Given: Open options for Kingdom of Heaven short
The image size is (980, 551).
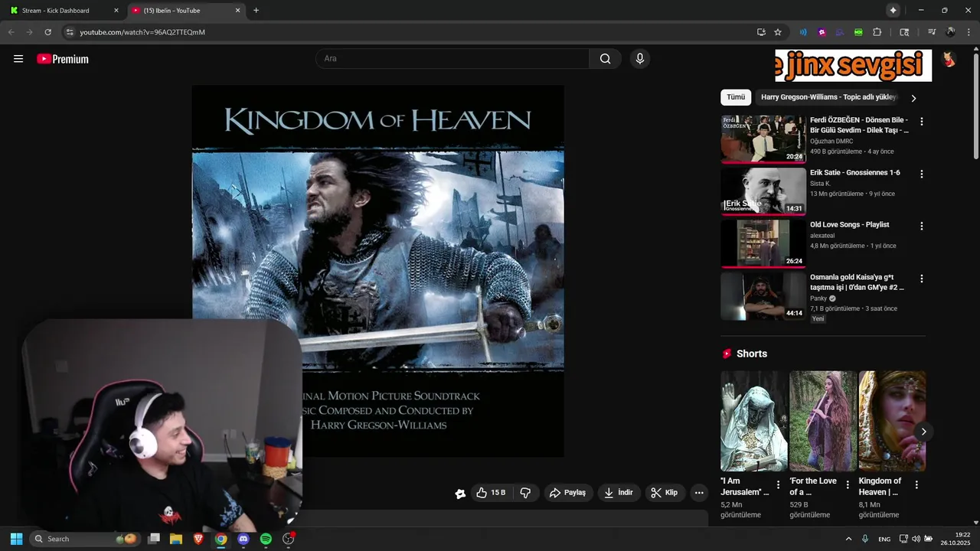Looking at the screenshot, I should 916,484.
